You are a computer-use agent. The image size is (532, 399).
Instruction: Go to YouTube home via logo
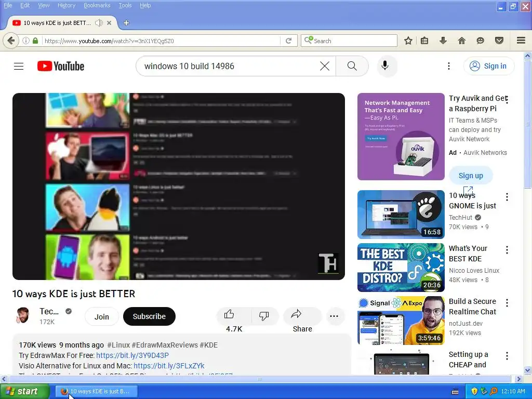tap(61, 66)
